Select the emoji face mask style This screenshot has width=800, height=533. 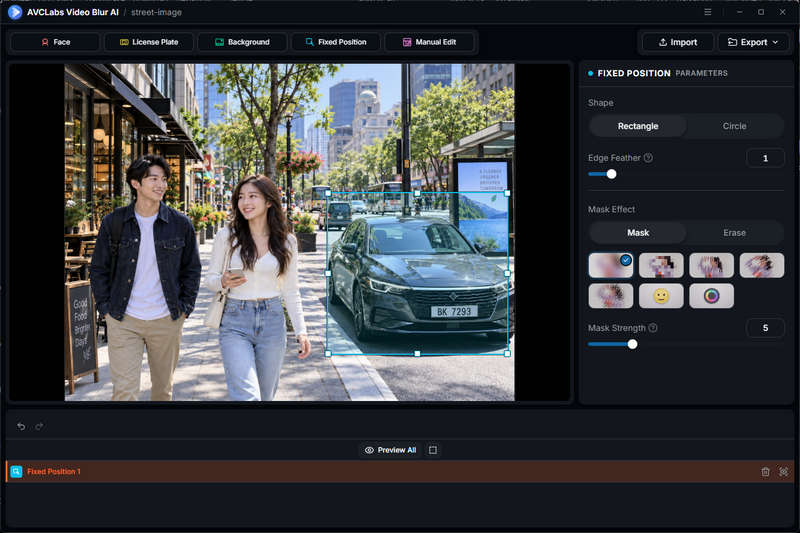coord(661,296)
